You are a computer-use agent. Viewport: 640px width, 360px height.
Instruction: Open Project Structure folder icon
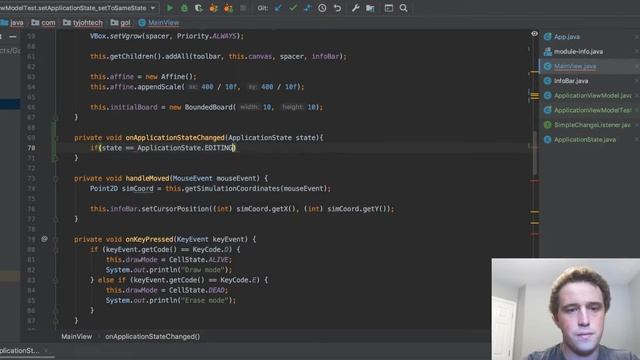click(x=370, y=8)
